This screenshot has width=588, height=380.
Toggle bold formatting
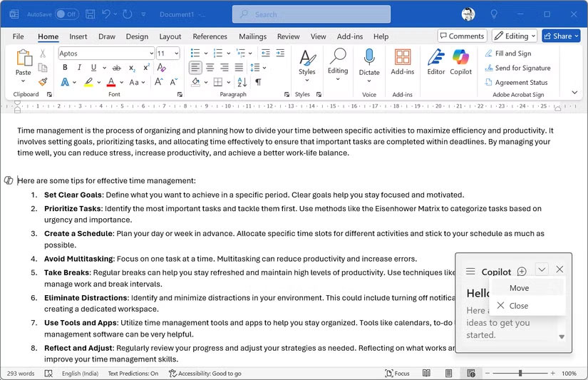(65, 68)
